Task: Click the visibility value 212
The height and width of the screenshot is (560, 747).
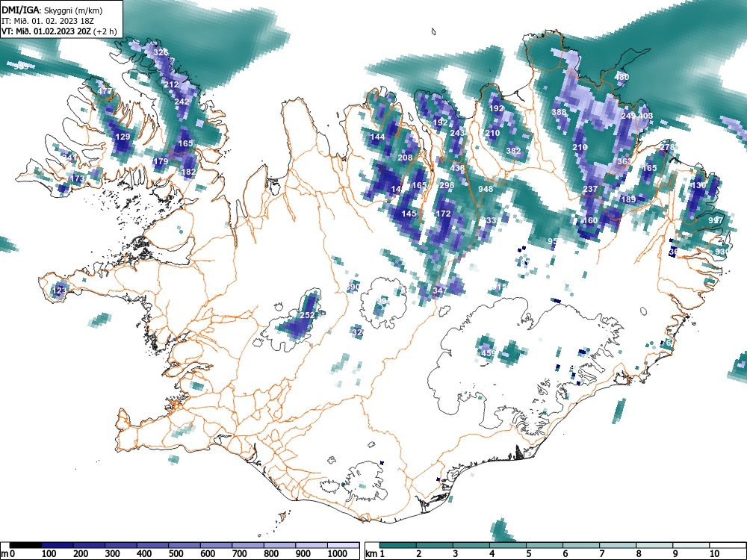Action: click(x=171, y=84)
